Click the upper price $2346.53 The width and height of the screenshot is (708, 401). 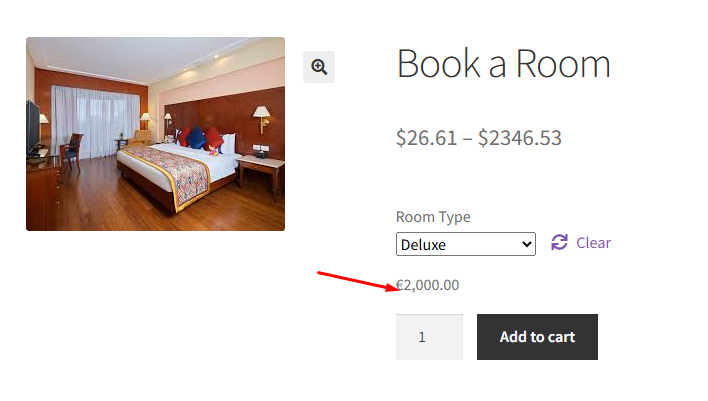click(519, 138)
